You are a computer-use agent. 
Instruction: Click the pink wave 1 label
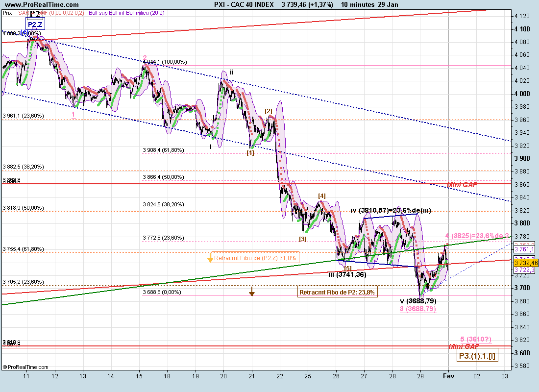(x=73, y=115)
